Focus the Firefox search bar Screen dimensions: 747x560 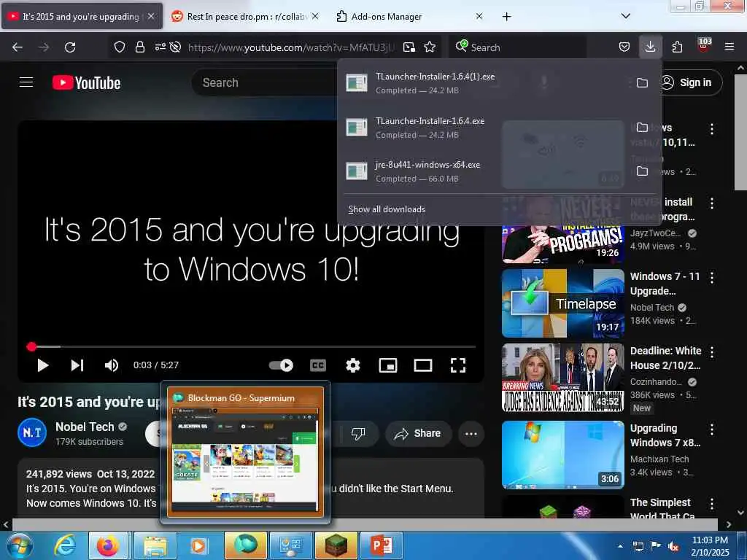tap(519, 47)
